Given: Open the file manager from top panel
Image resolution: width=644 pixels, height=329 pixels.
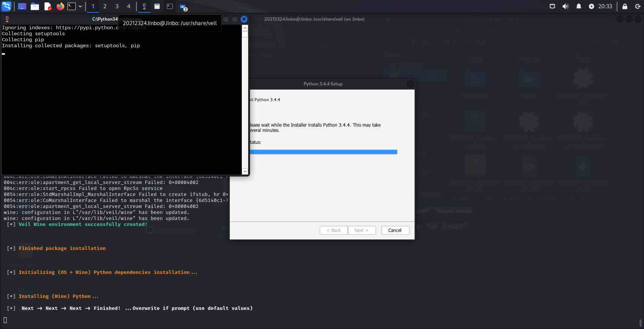Looking at the screenshot, I should point(35,6).
